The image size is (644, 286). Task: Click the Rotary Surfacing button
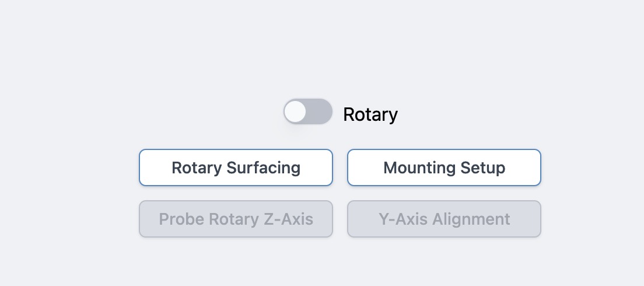pyautogui.click(x=236, y=168)
